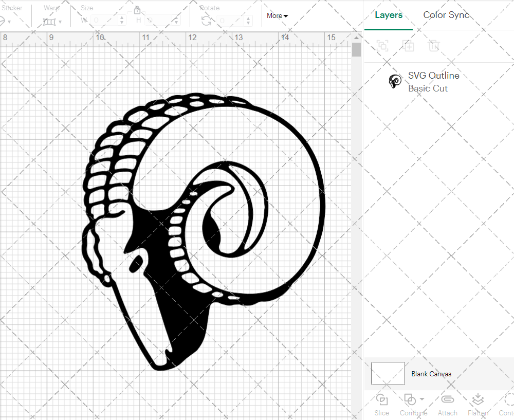Open the Warp dropdown
Screen dimensions: 514x420
pos(52,22)
